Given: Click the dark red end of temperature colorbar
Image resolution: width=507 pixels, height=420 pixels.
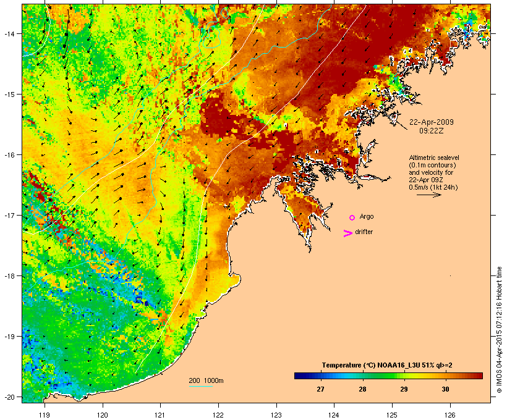Looking at the screenshot, I should (x=480, y=376).
